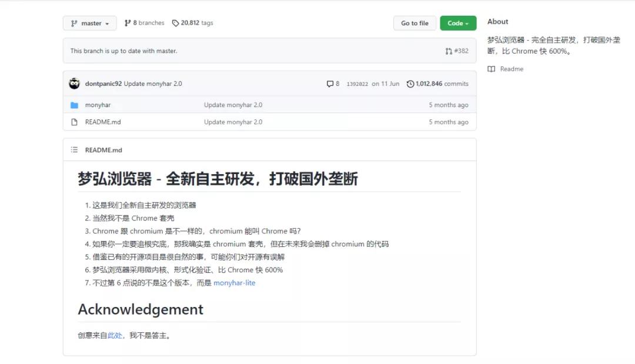
Task: Click dontpanic92's profile avatar
Action: [x=74, y=84]
